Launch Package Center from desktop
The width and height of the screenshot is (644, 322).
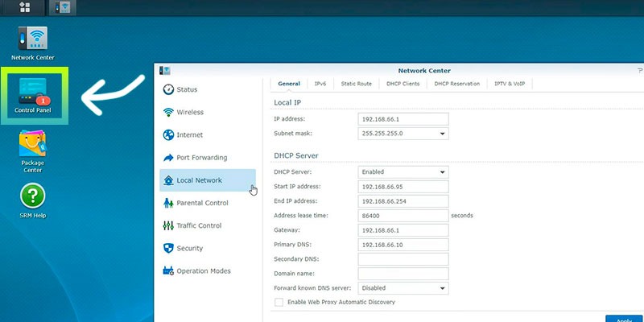(33, 151)
